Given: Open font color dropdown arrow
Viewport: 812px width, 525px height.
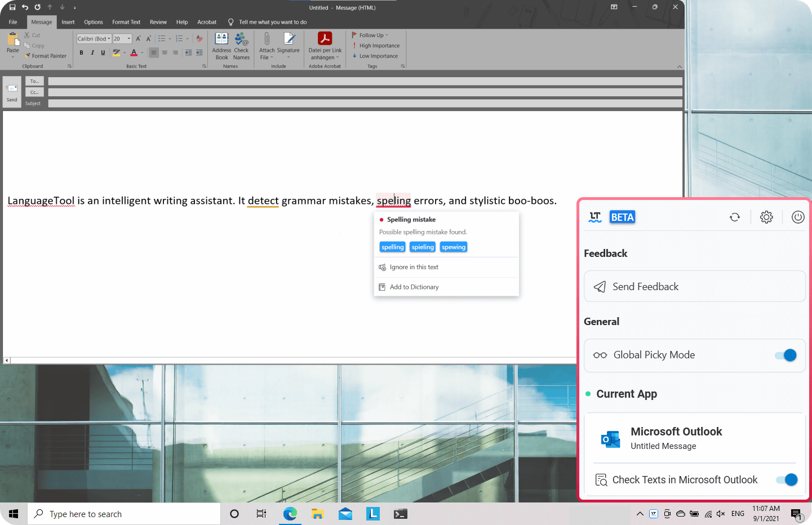Looking at the screenshot, I should tap(142, 52).
